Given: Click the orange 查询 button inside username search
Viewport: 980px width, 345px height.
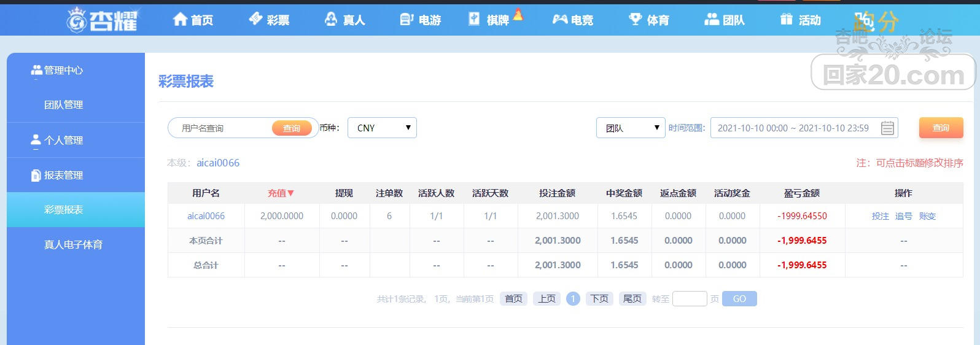Looking at the screenshot, I should (x=292, y=128).
